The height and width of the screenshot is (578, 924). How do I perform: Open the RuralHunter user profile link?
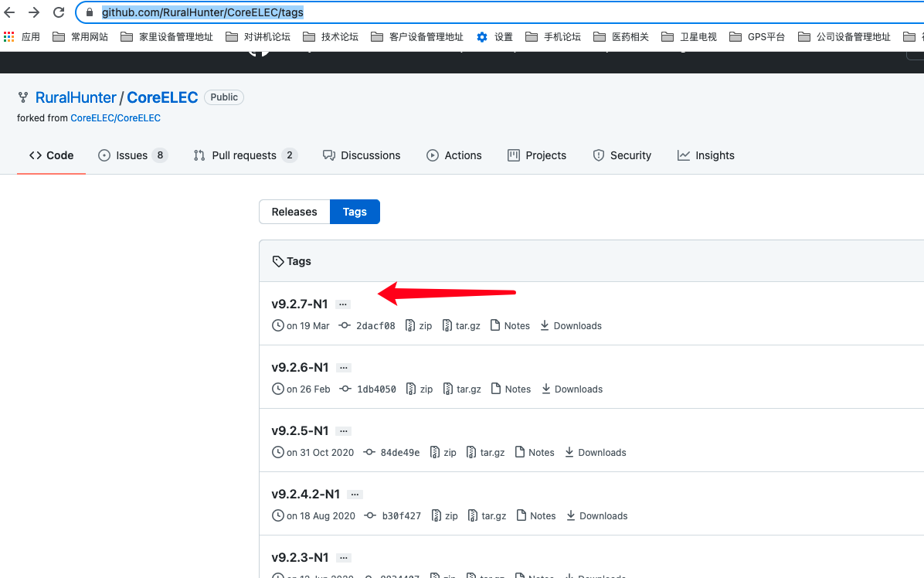point(76,98)
